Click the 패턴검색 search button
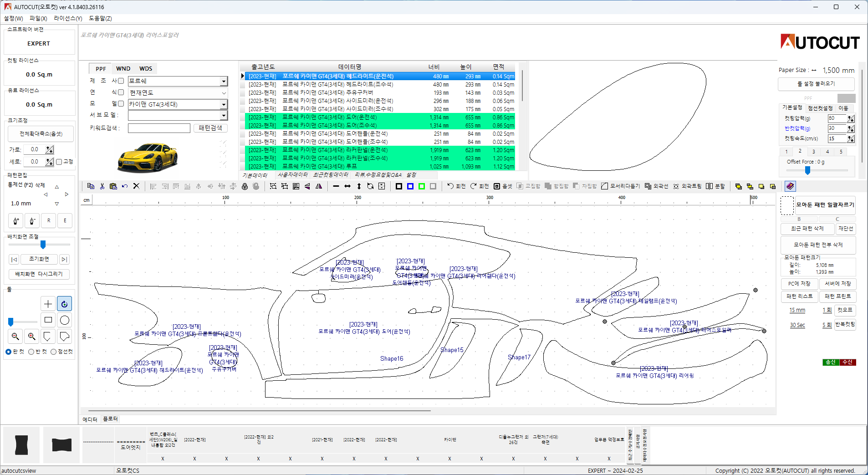Screen dimensions: 868x475 pos(210,128)
